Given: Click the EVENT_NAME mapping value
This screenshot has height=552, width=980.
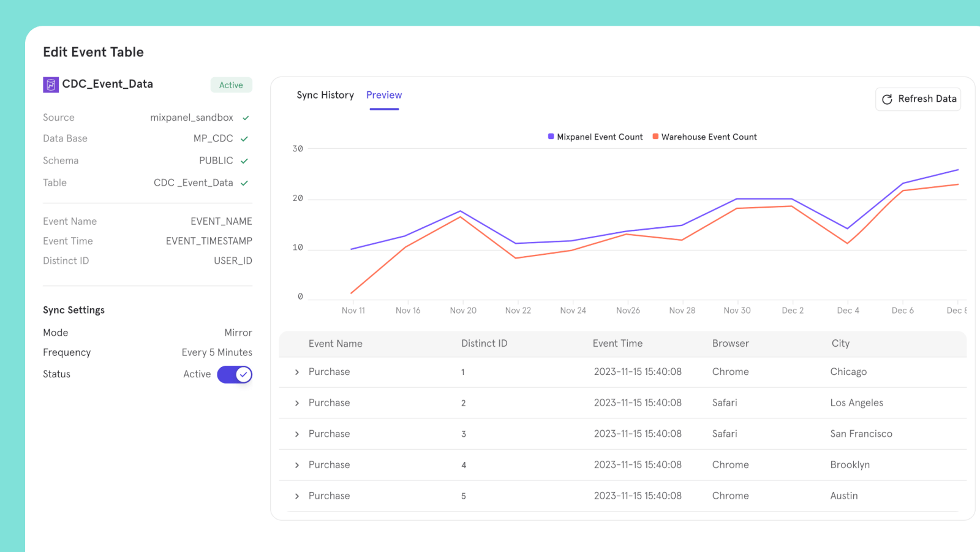Looking at the screenshot, I should tap(221, 221).
